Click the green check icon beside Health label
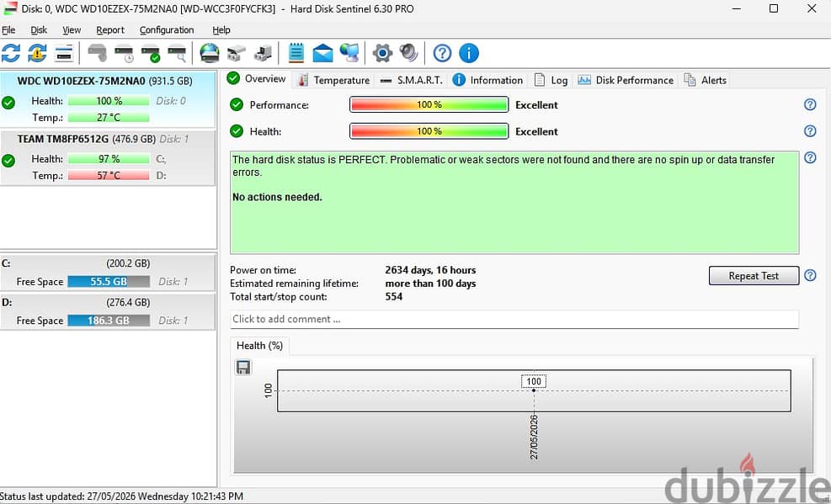This screenshot has width=831, height=504. [237, 131]
